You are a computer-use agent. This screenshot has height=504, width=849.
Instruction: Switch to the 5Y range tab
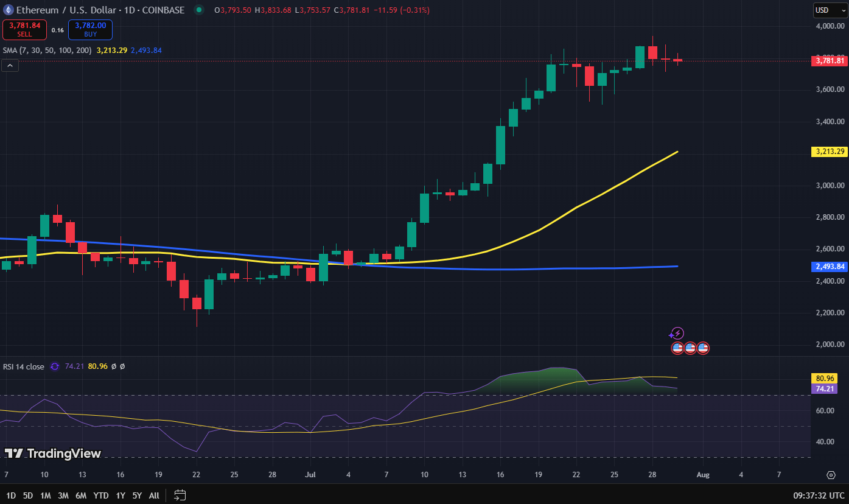pos(137,495)
